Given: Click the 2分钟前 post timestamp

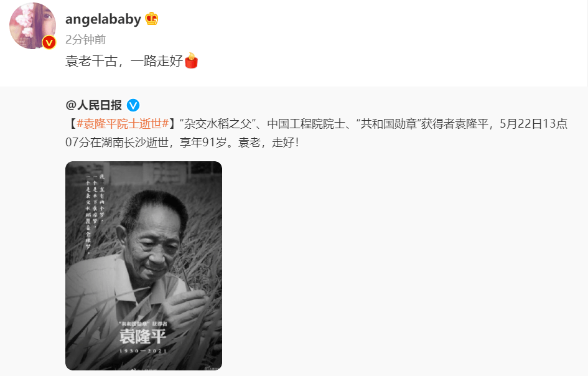Looking at the screenshot, I should [85, 39].
